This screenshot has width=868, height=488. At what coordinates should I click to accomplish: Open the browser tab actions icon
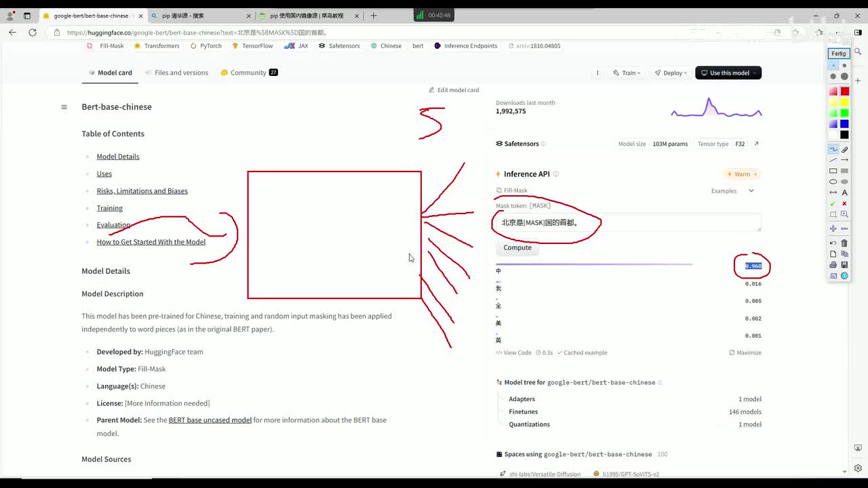point(27,16)
